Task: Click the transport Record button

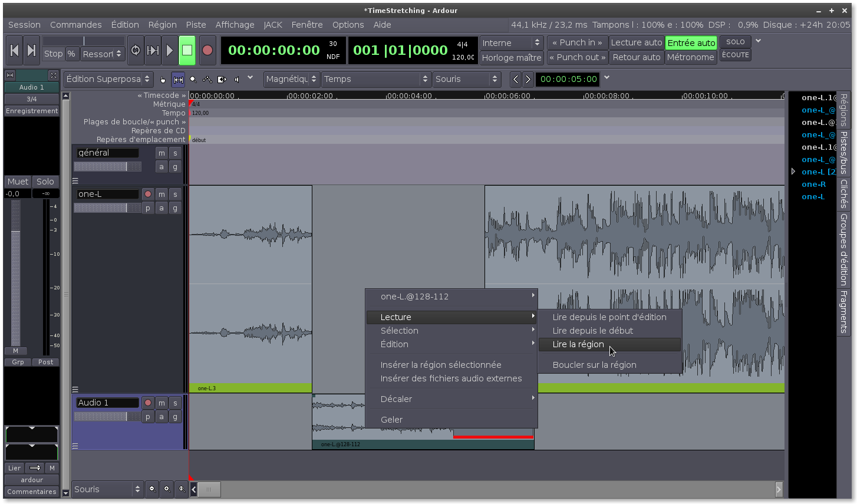Action: point(207,50)
